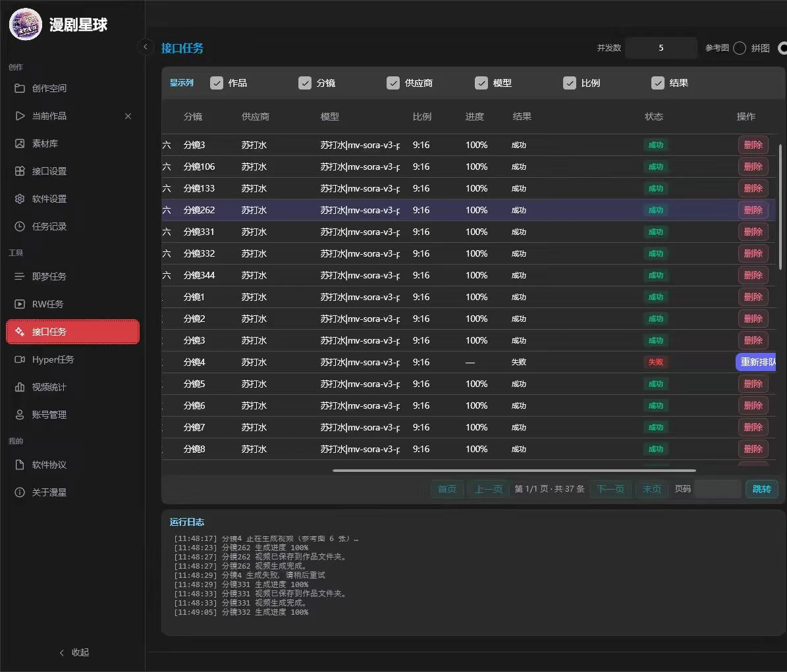Go to 下一页 next page
Viewport: 787px width, 672px height.
(611, 489)
